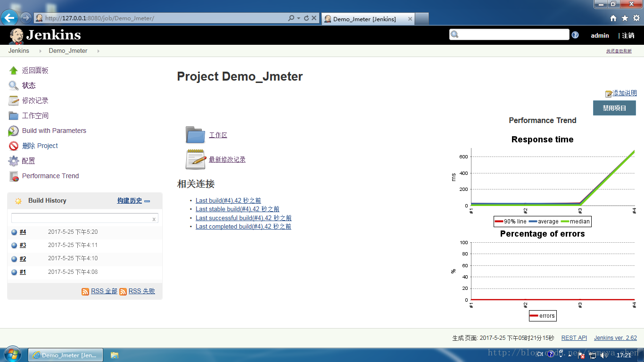
Task: Open the Response time trend chart
Action: pyautogui.click(x=543, y=181)
